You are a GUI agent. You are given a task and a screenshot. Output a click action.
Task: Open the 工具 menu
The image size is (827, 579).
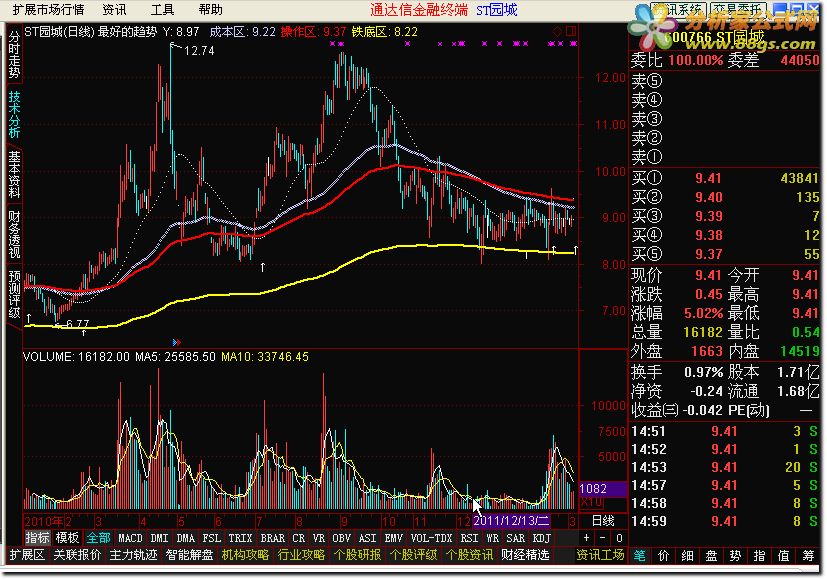162,9
